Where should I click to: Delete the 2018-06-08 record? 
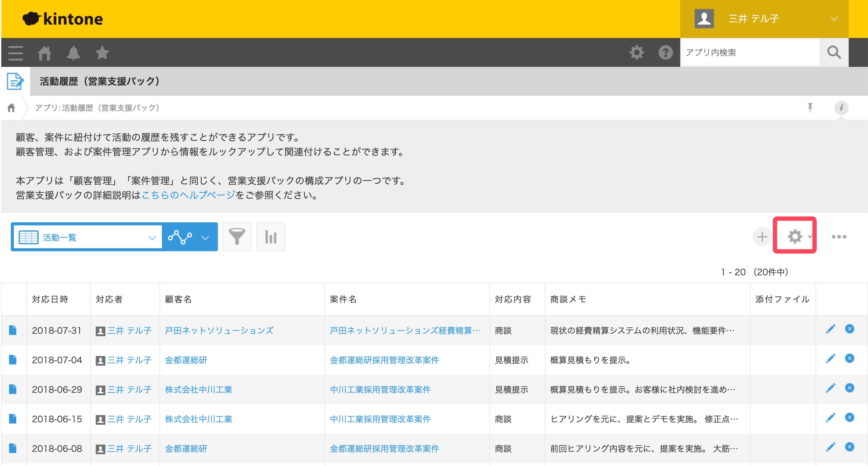849,447
